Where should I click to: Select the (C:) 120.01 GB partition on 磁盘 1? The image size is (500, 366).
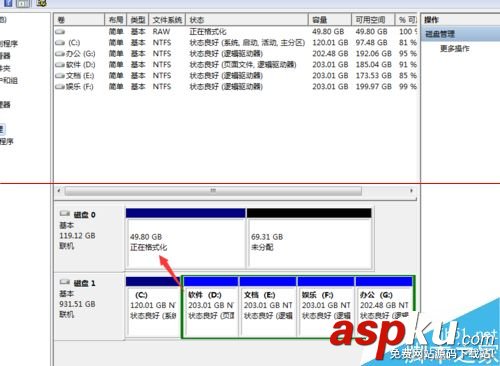[x=153, y=307]
